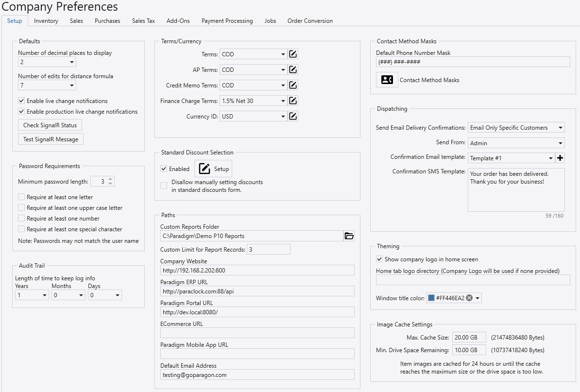The image size is (580, 392).
Task: Disable live change notifications checkbox
Action: click(21, 101)
